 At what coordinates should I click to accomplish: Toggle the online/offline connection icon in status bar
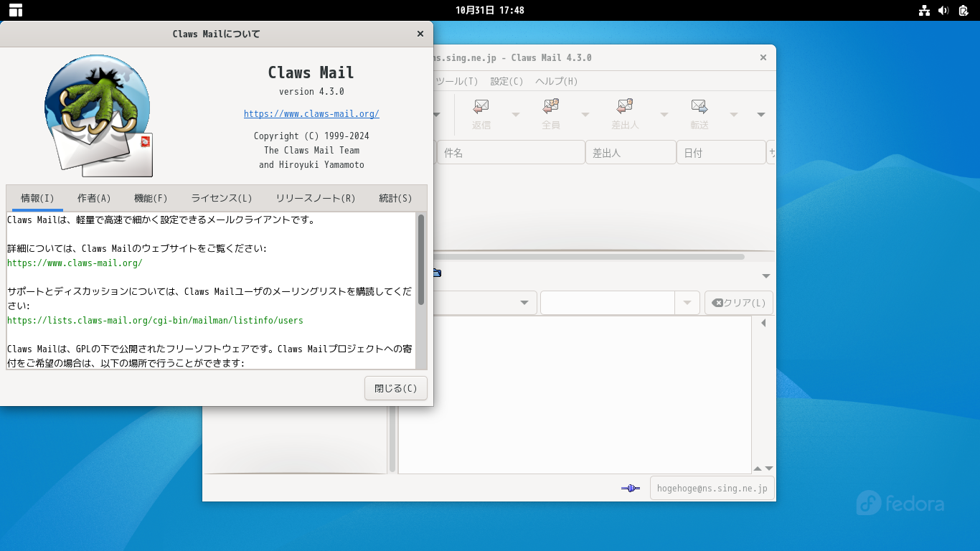click(x=631, y=489)
